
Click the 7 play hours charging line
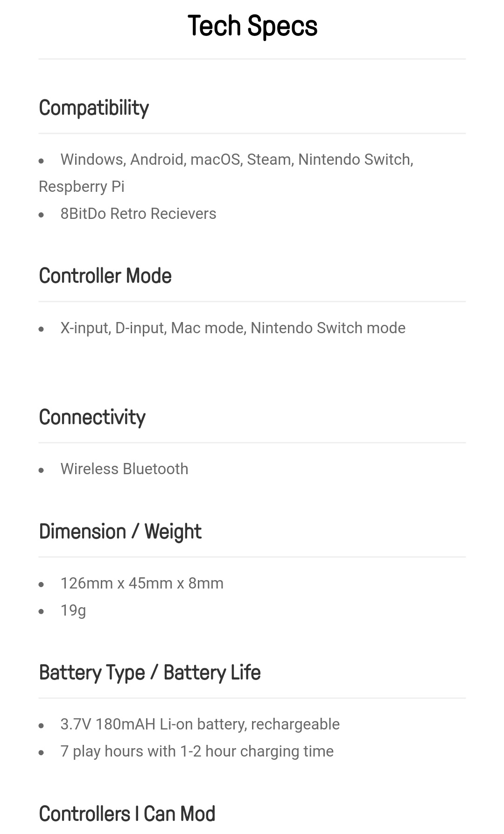click(x=197, y=751)
